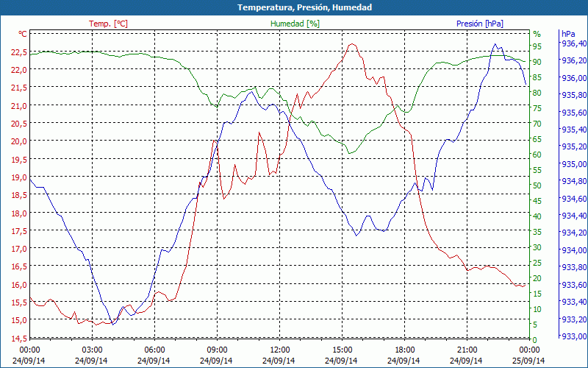588x368 pixels.
Task: Click pressure axis value 935,40
Action: (574, 130)
